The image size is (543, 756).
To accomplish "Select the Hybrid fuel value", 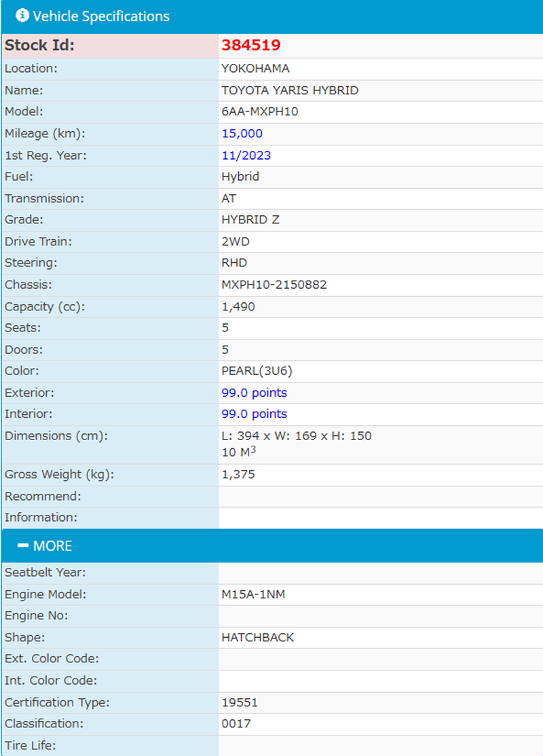I will click(240, 177).
